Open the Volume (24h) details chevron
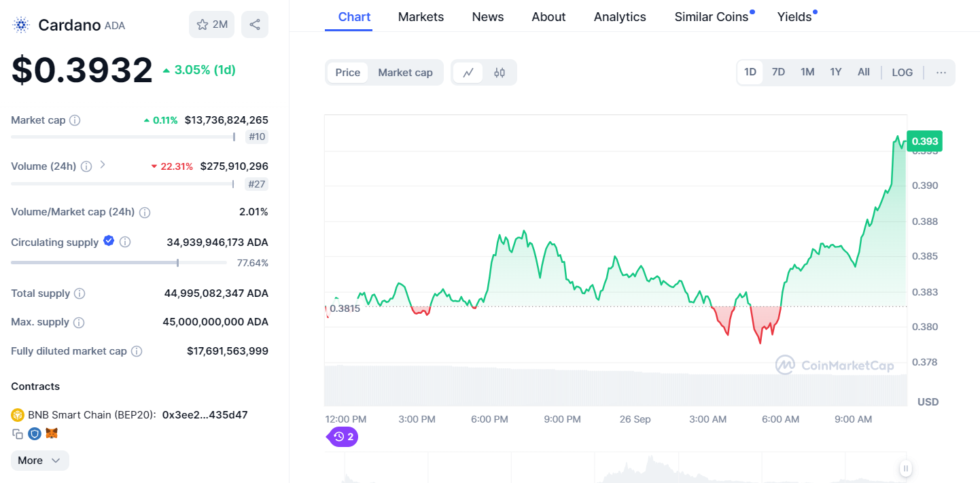Image resolution: width=980 pixels, height=483 pixels. click(x=102, y=164)
